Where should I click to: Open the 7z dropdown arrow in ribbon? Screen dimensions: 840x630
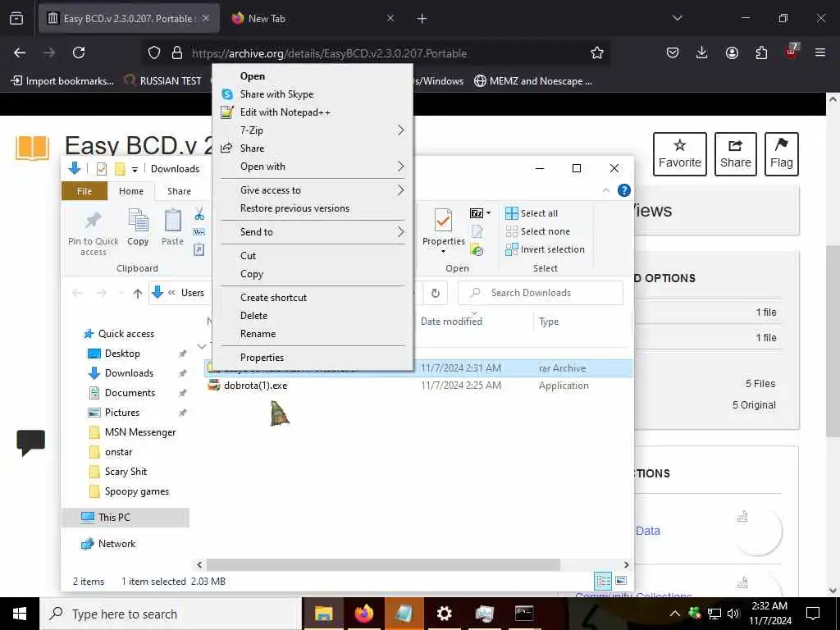489,213
